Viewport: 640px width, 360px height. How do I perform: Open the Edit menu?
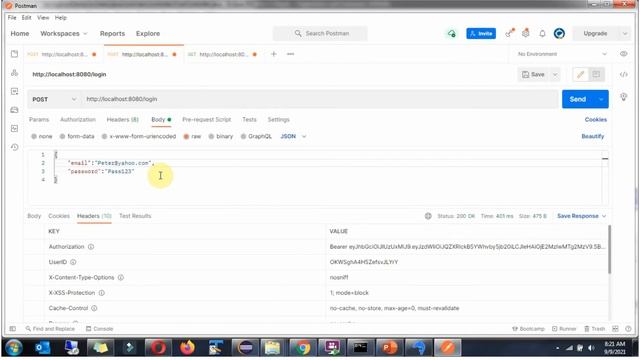coord(27,18)
